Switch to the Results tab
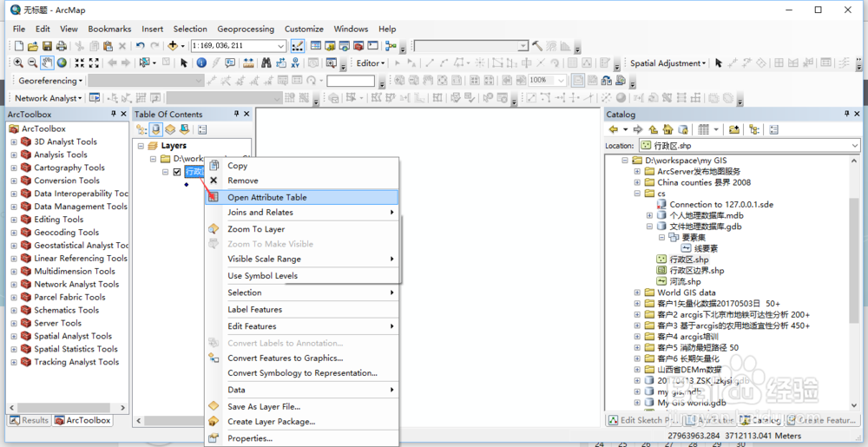Viewport: 868px width, 447px height. [x=30, y=420]
